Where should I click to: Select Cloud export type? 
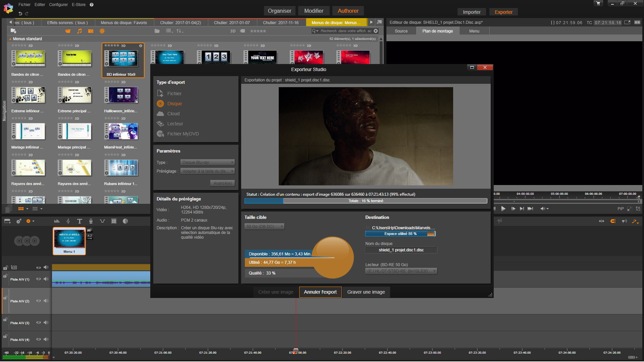click(168, 114)
